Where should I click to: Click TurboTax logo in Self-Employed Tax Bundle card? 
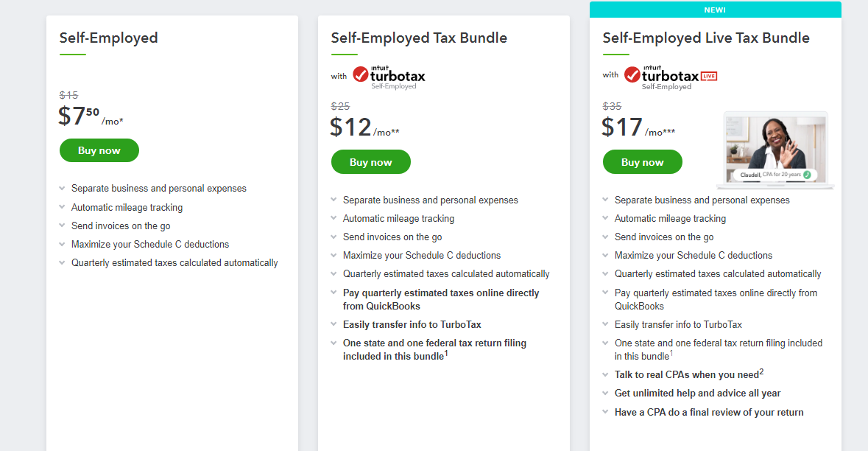[x=389, y=77]
